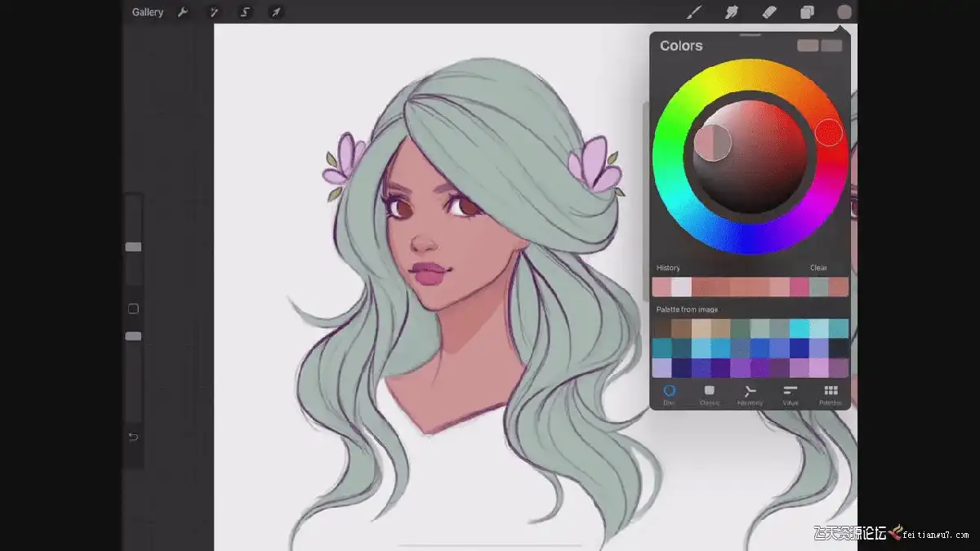Switch to the Palettes tab
Image resolution: width=980 pixels, height=551 pixels.
point(831,395)
